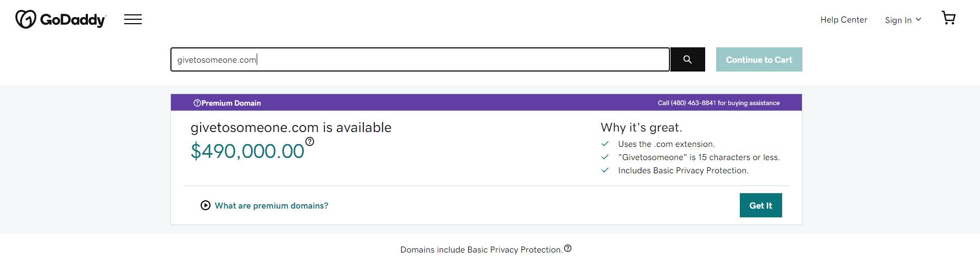The width and height of the screenshot is (980, 268).
Task: Click the question mark next to the price
Action: (x=310, y=141)
